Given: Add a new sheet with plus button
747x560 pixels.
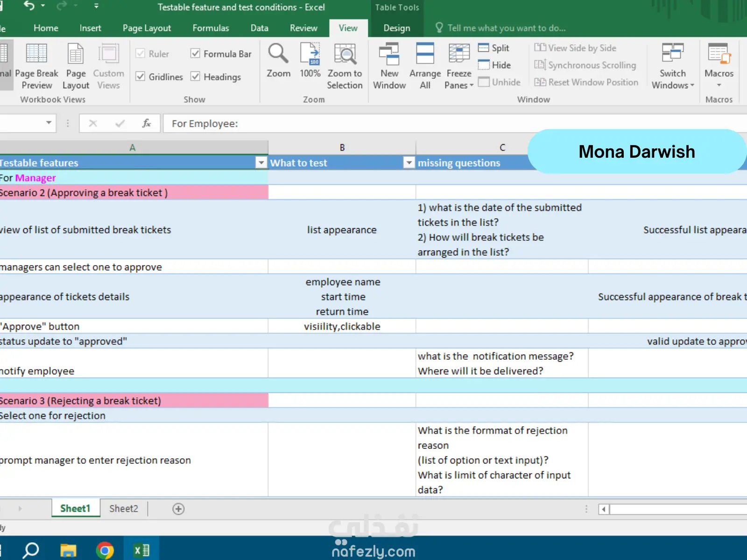Looking at the screenshot, I should click(x=178, y=509).
